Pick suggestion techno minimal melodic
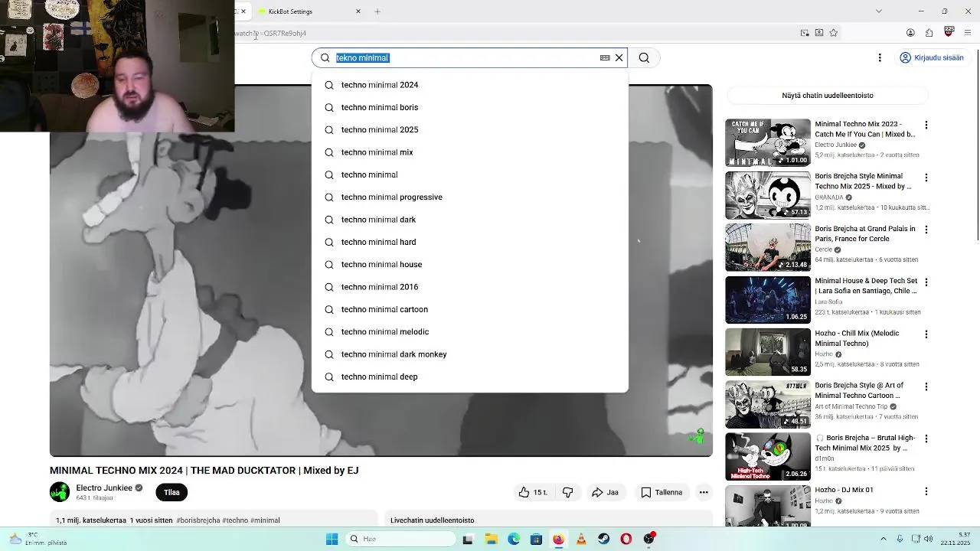Screen dimensions: 980x551 pos(470,331)
